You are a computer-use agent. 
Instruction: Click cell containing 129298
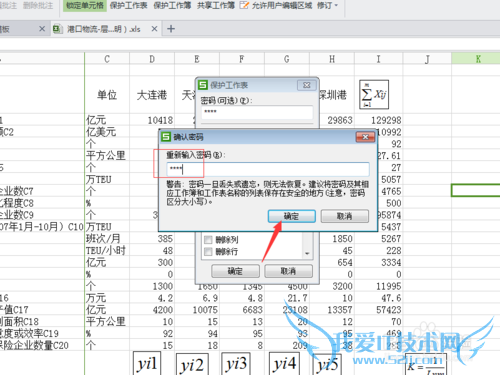click(379, 120)
